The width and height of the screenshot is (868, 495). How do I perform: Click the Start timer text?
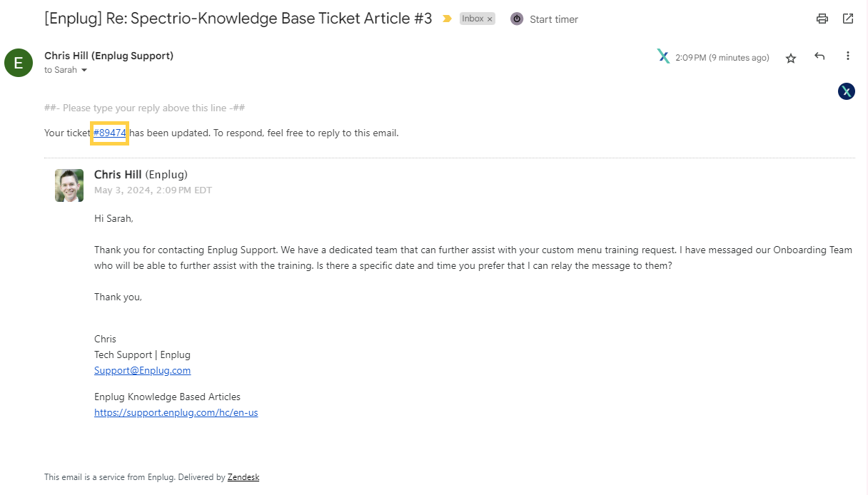point(554,20)
